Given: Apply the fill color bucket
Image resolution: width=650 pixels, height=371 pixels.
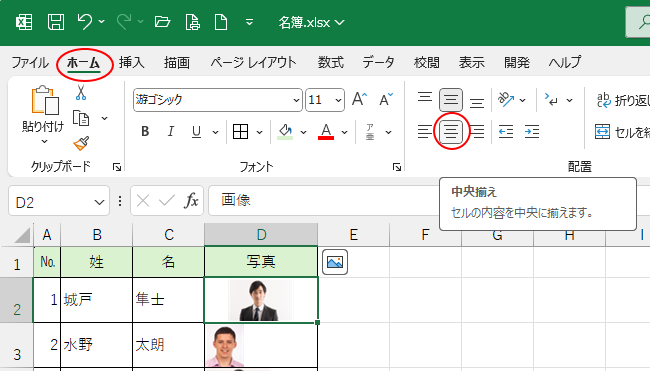Looking at the screenshot, I should click(x=285, y=132).
